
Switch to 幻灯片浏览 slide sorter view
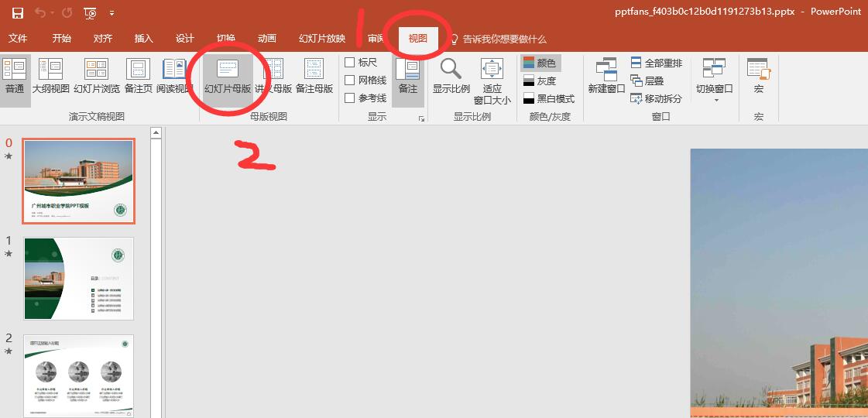tap(97, 77)
